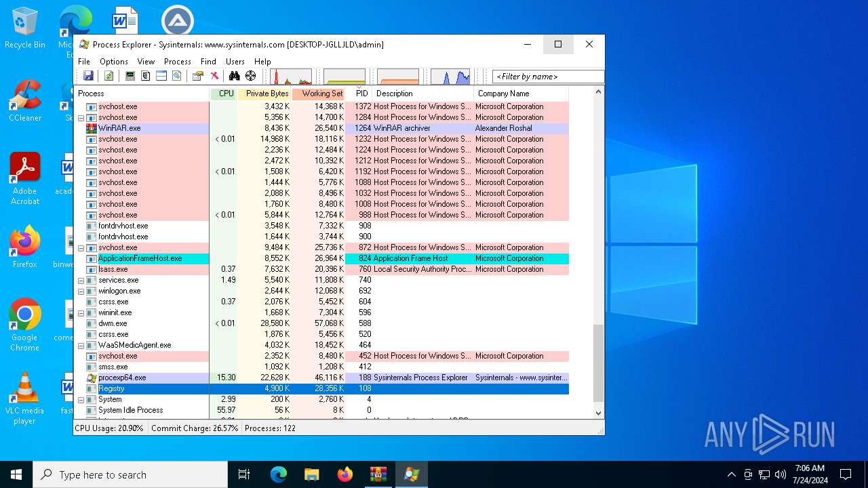Screen dimensions: 868x488
Task: Open process Properties via the toolbar icon
Action: pos(198,76)
